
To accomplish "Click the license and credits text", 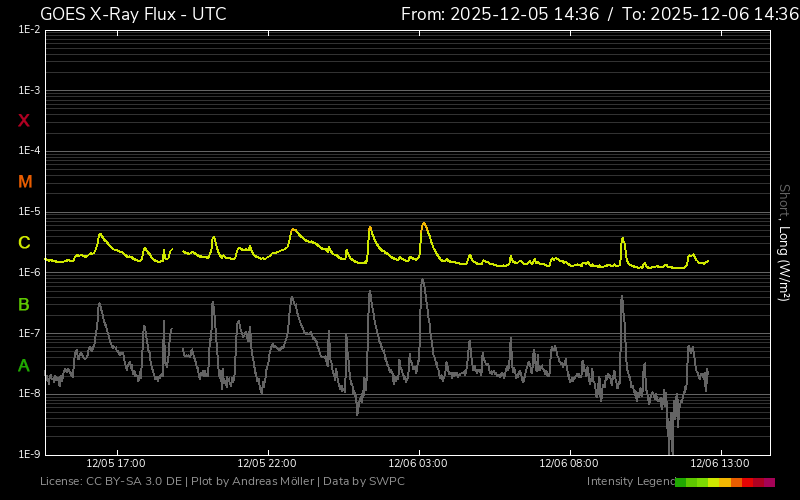I will click(x=222, y=482).
